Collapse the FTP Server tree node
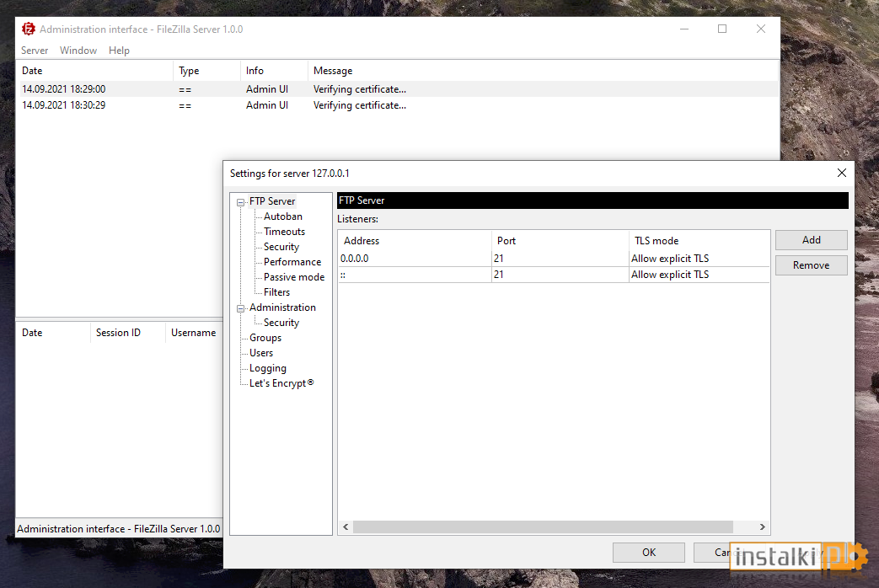879x588 pixels. coord(240,202)
